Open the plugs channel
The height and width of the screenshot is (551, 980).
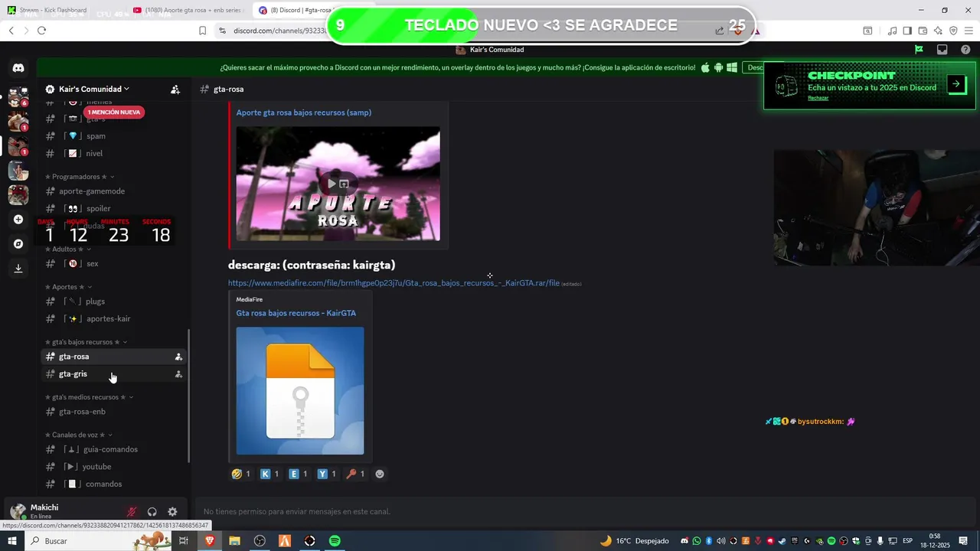[x=113, y=302]
